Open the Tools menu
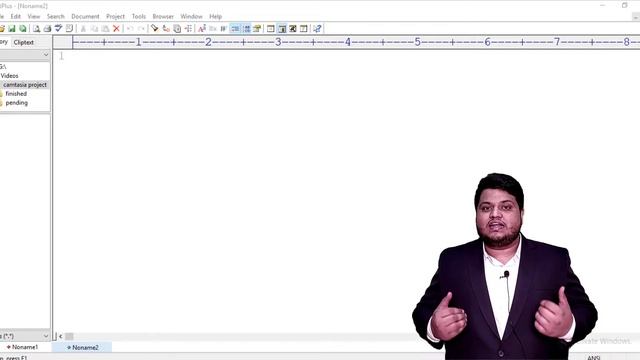The image size is (640, 360). (139, 16)
